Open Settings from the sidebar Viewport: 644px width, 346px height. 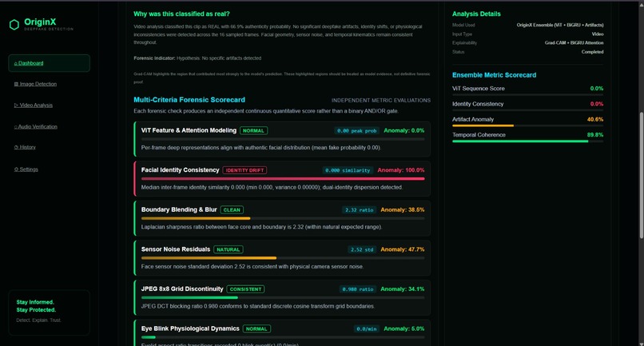coord(26,169)
